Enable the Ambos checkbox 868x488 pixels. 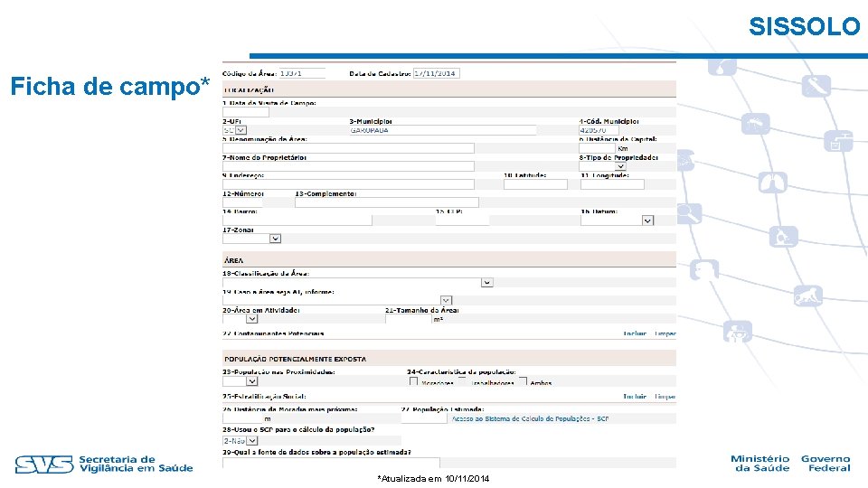(523, 381)
